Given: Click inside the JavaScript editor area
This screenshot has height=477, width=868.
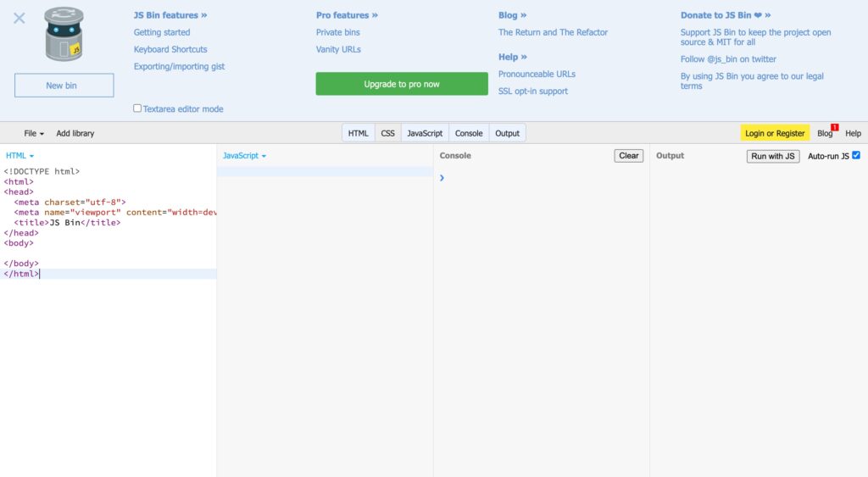Looking at the screenshot, I should (325, 297).
